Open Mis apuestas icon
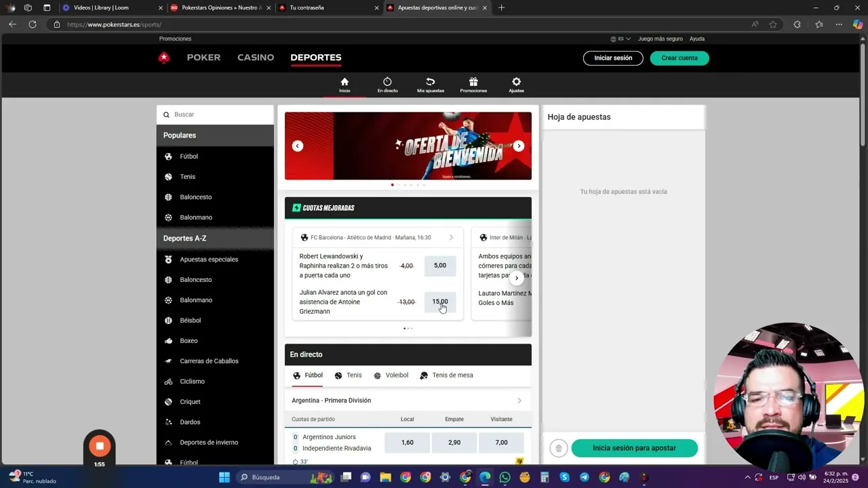 pyautogui.click(x=430, y=82)
